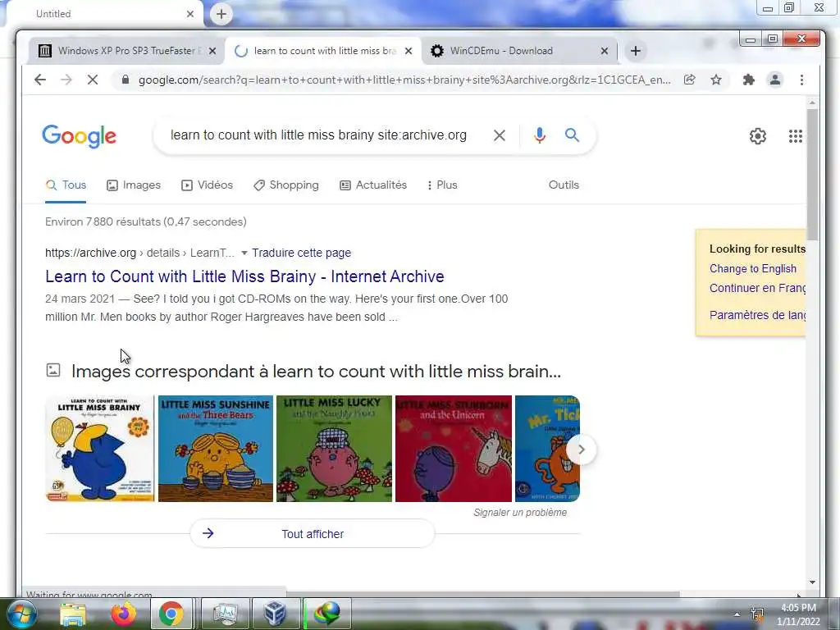The image size is (840, 630).
Task: Open the Chrome profile avatar
Action: (775, 80)
